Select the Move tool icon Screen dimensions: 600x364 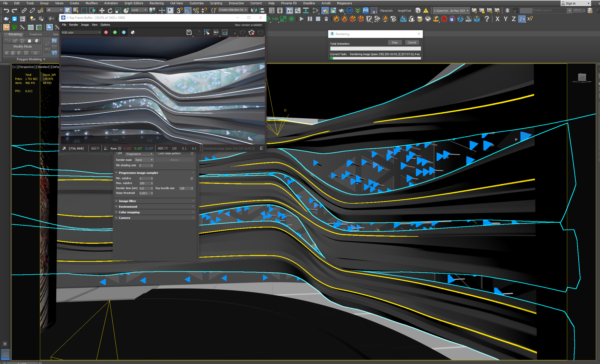pyautogui.click(x=102, y=10)
